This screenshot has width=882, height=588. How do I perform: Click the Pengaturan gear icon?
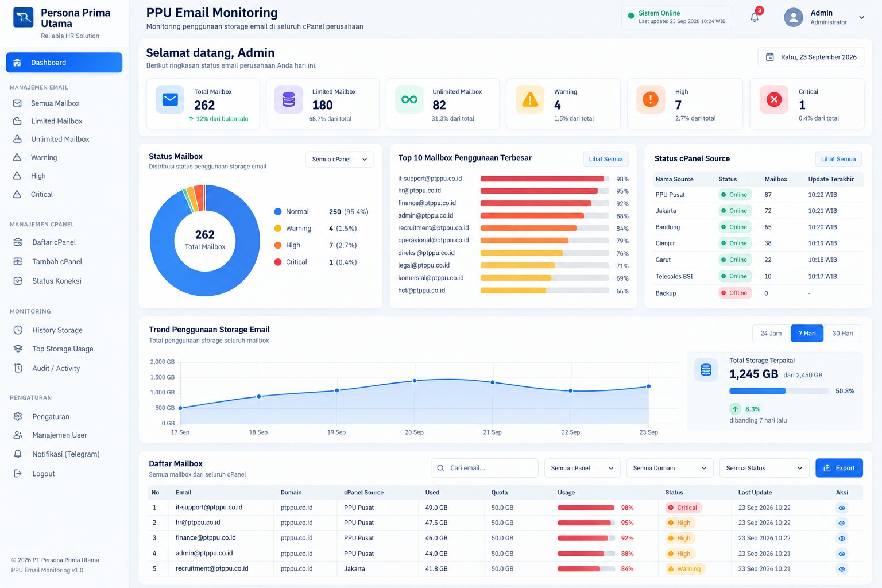pos(18,416)
